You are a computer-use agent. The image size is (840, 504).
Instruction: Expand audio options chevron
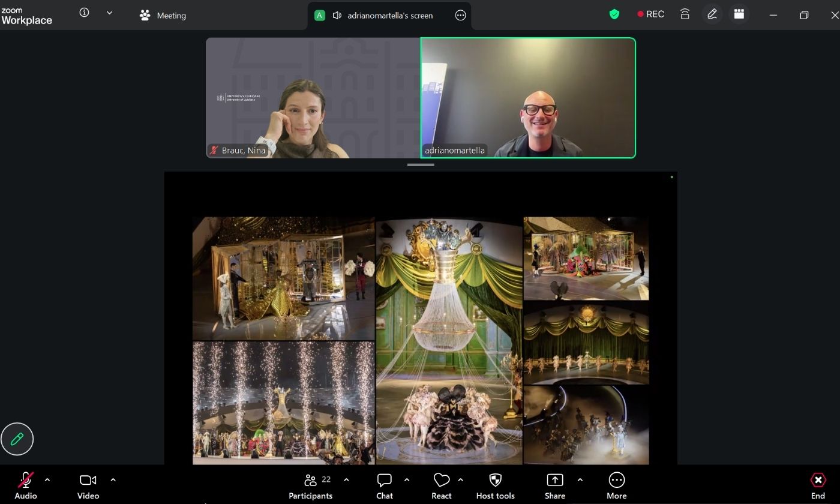coord(47,480)
